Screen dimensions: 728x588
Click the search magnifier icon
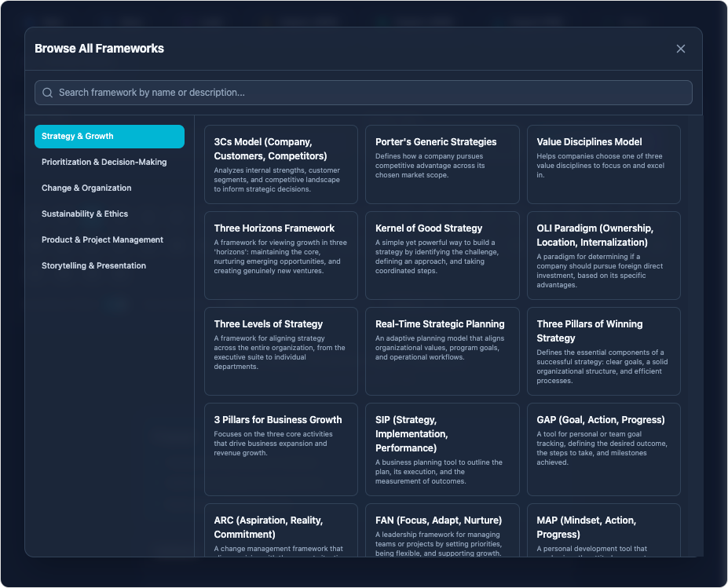click(48, 93)
